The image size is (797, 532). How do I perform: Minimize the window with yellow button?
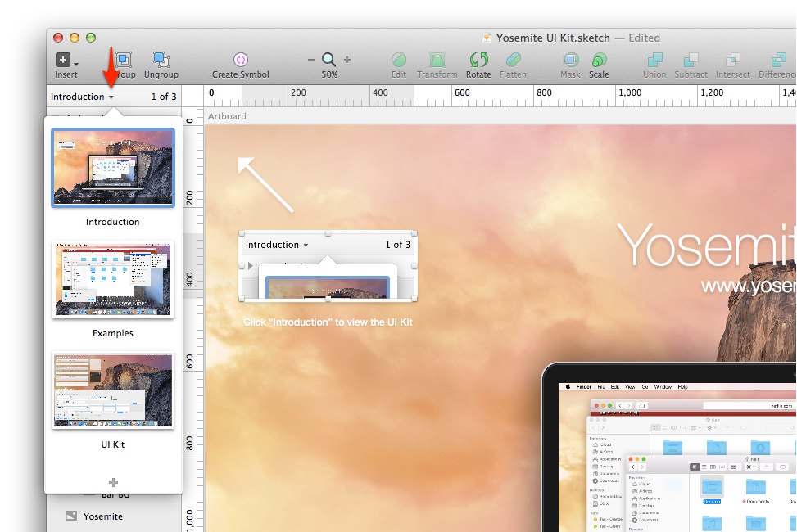75,38
